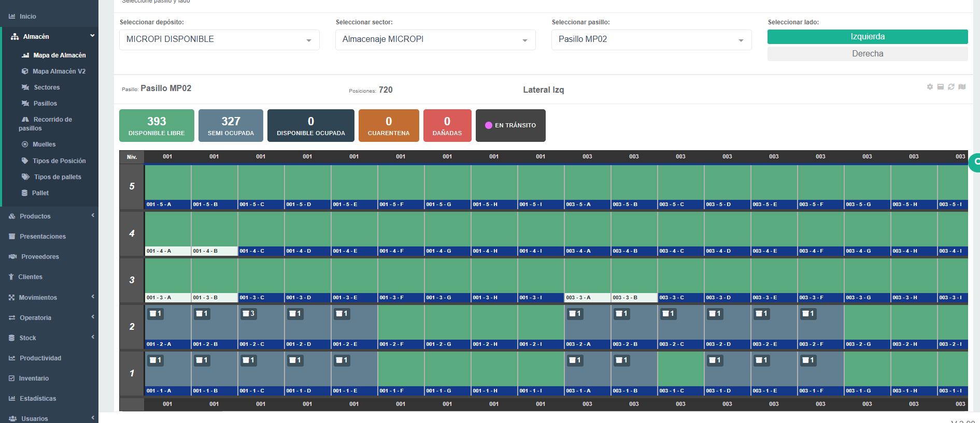Click the window panel icon beside the gear
Image resolution: width=980 pixels, height=423 pixels.
940,87
